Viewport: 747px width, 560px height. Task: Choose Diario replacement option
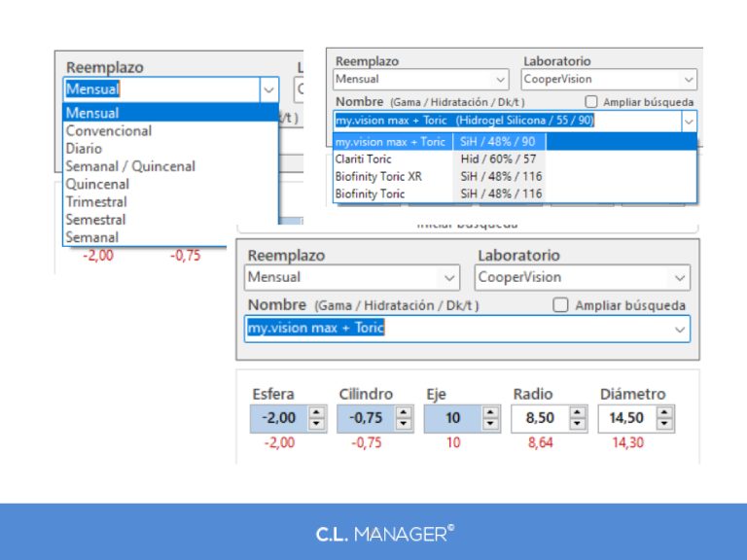(x=84, y=149)
